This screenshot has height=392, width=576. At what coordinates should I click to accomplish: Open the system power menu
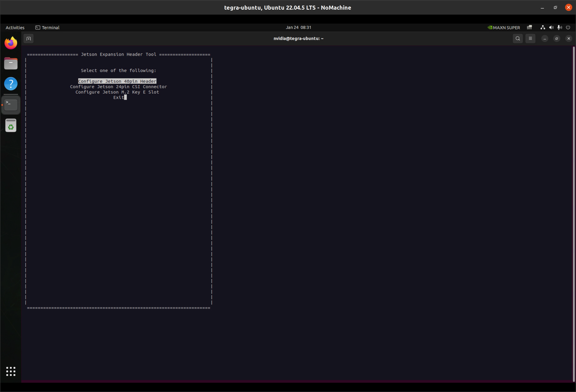[x=568, y=27]
